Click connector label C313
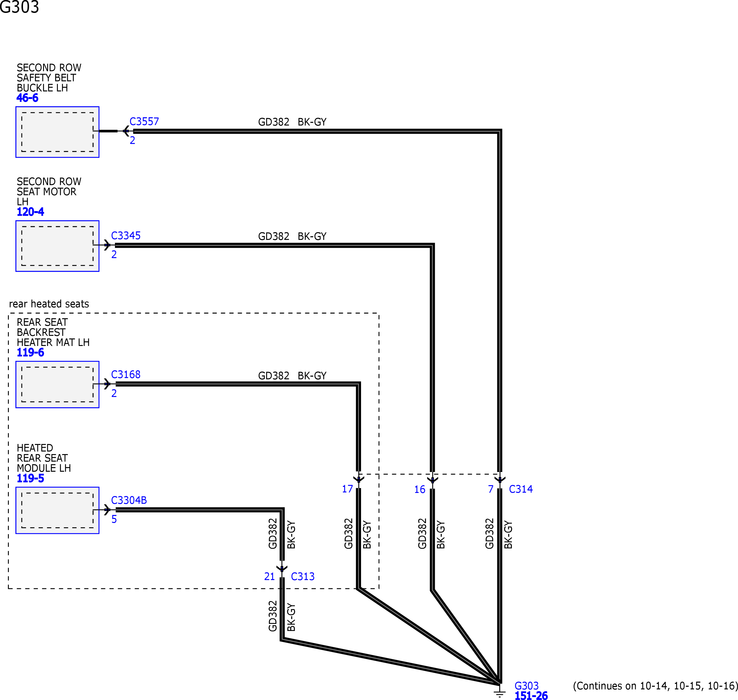738x700 pixels. [302, 577]
